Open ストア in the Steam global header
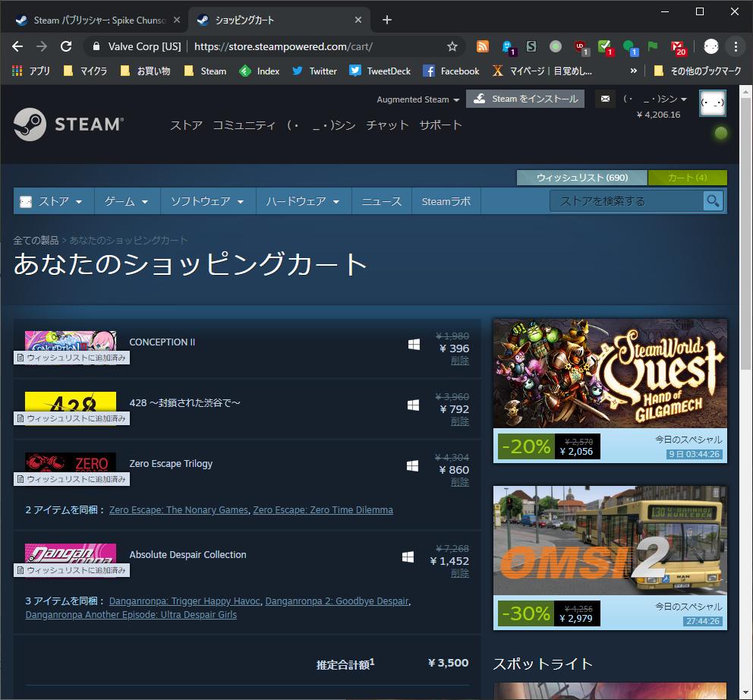The height and width of the screenshot is (700, 753). (186, 125)
